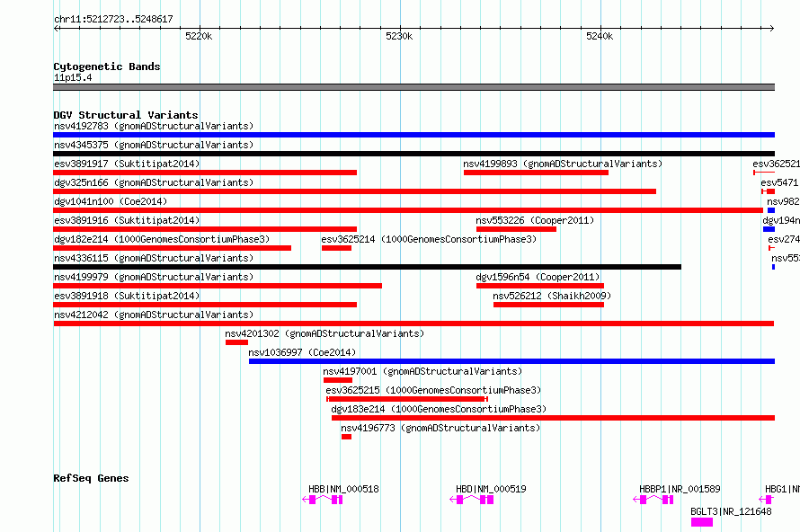This screenshot has height=532, width=800.
Task: Click the HBB|NM_000518 gene label
Action: click(343, 489)
